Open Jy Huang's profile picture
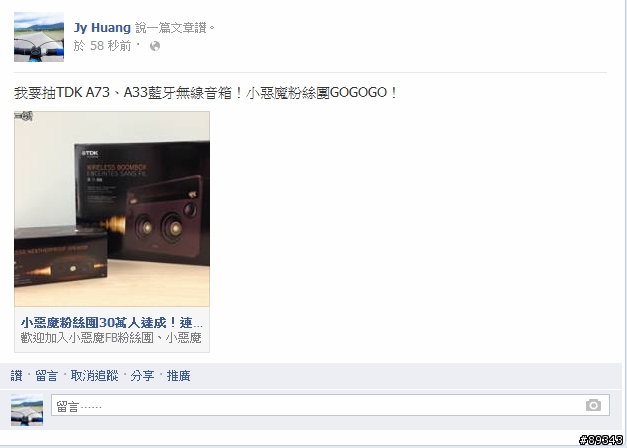 (x=39, y=37)
